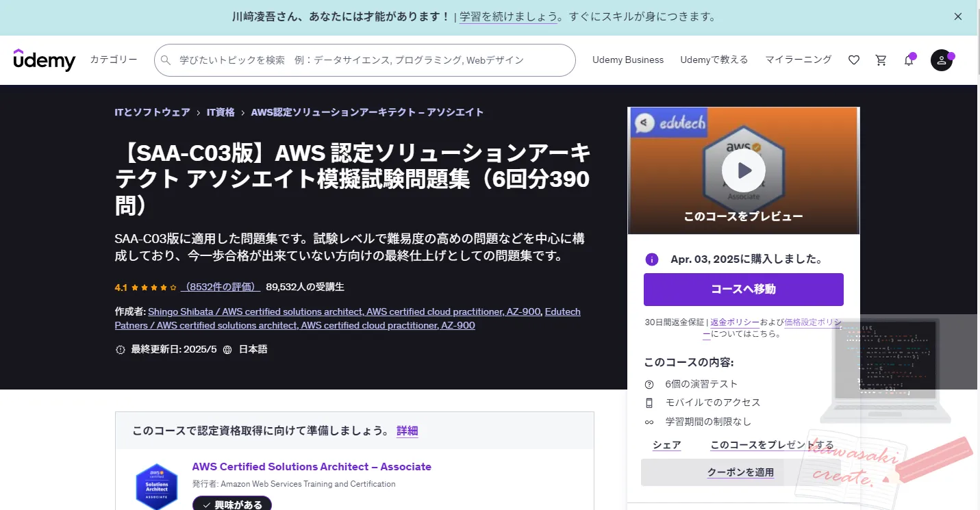Open the カテゴリー menu

point(114,60)
